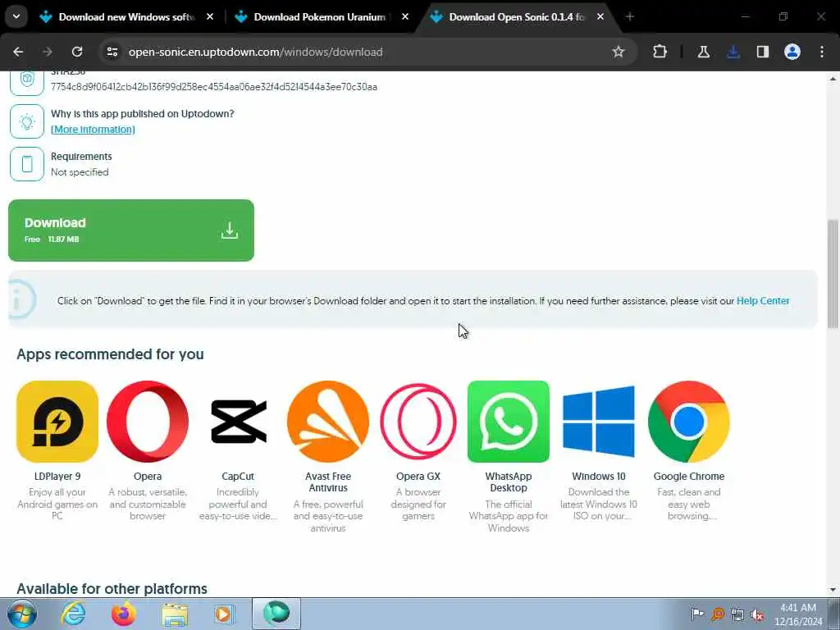
Task: Toggle the side panel icon
Action: (763, 52)
